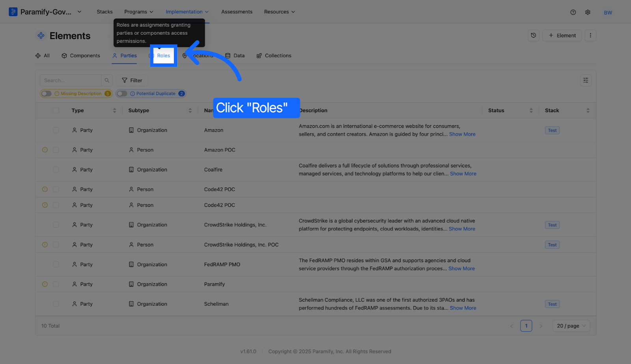The height and width of the screenshot is (364, 631).
Task: Open the three-dot more options menu
Action: [590, 35]
